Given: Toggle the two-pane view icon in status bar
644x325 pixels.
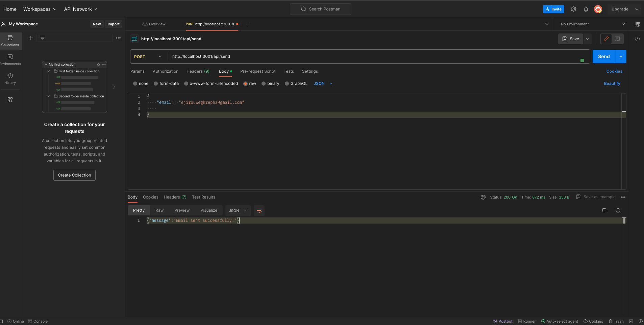Looking at the screenshot, I should pyautogui.click(x=631, y=321).
